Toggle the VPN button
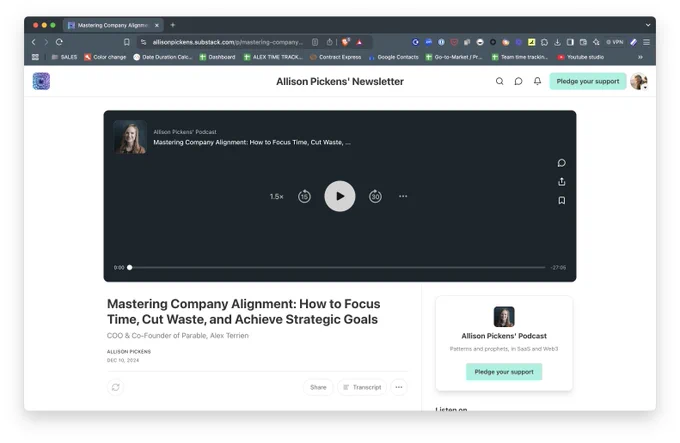Viewport: 680px width, 443px height. point(615,42)
